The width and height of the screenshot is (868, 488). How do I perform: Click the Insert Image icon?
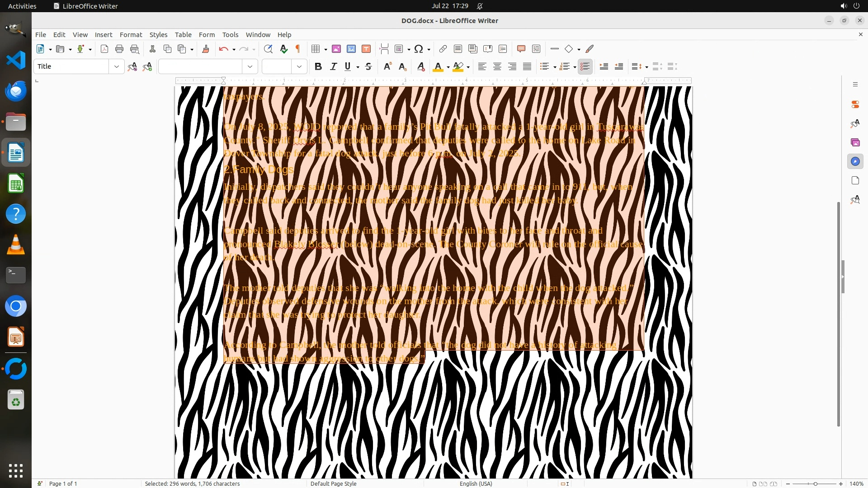pyautogui.click(x=336, y=49)
